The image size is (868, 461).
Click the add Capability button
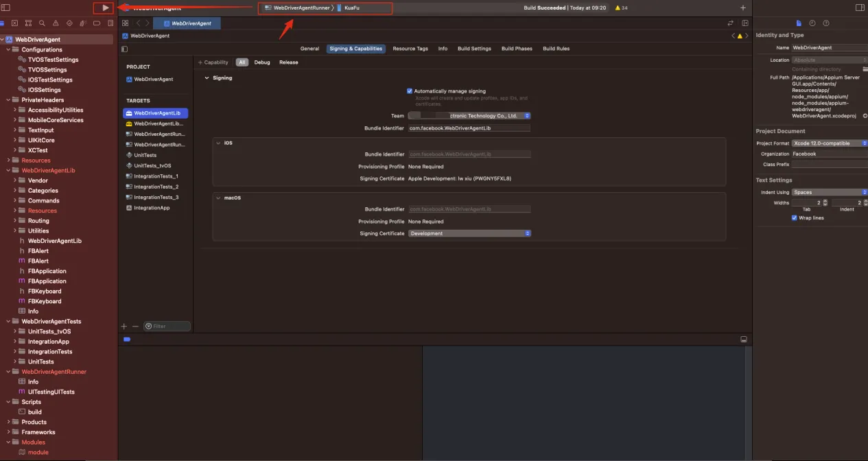point(213,62)
